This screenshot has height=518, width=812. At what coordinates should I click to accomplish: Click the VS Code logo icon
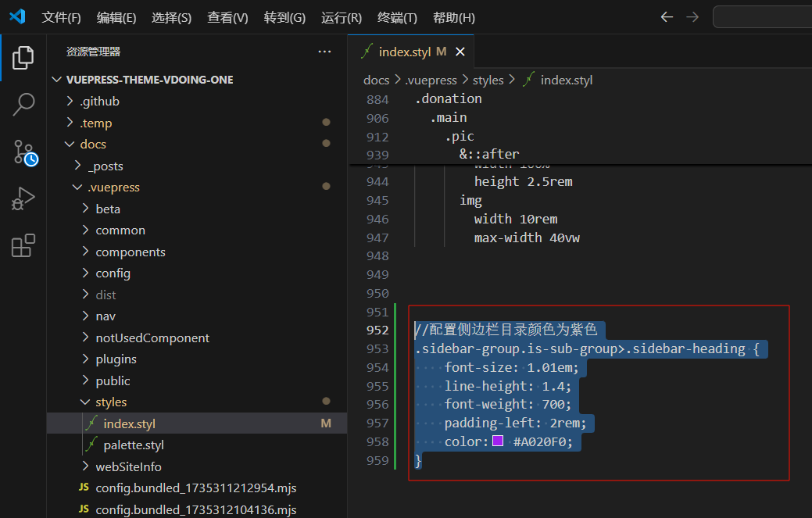[x=17, y=17]
